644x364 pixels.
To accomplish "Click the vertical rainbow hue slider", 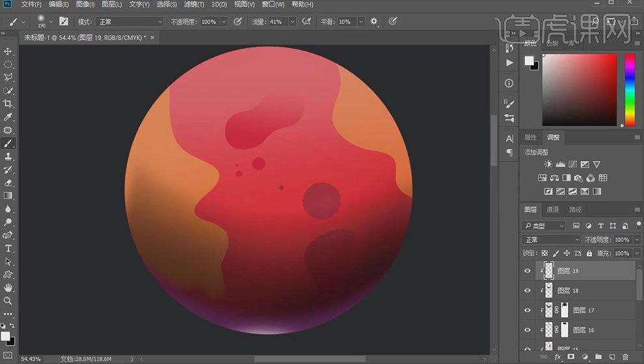I will [630, 90].
